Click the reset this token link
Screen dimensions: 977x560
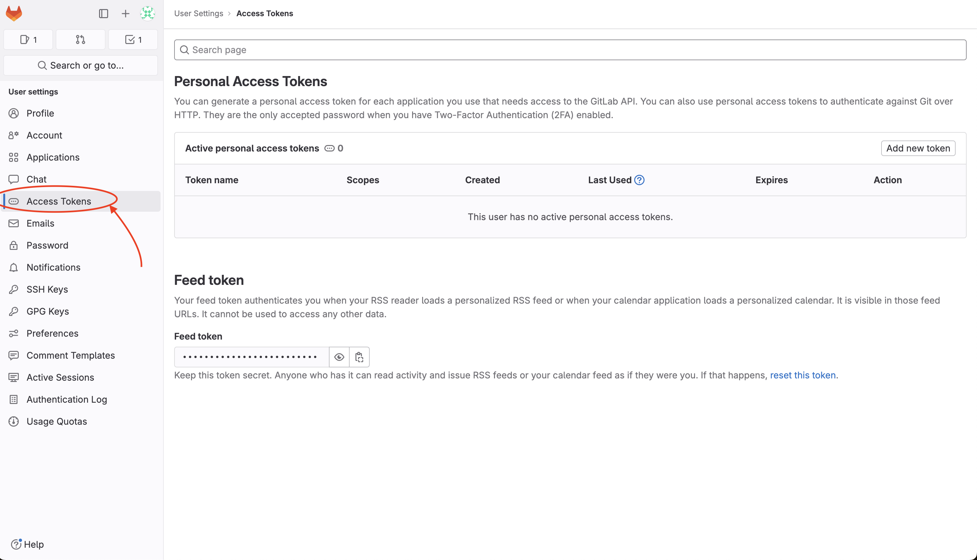pos(803,375)
